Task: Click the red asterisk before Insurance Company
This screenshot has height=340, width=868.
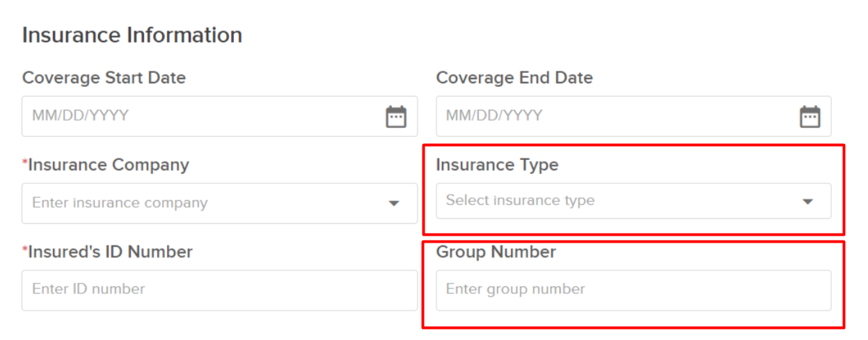Action: (25, 162)
